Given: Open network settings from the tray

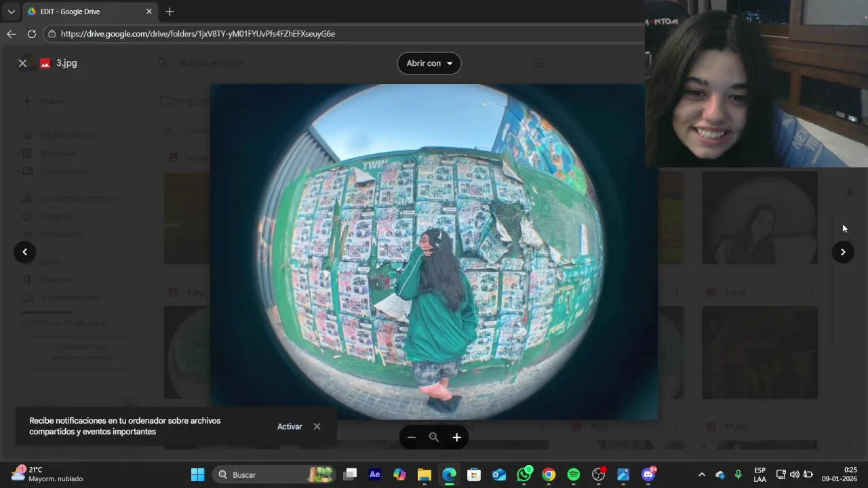Looking at the screenshot, I should pyautogui.click(x=781, y=474).
